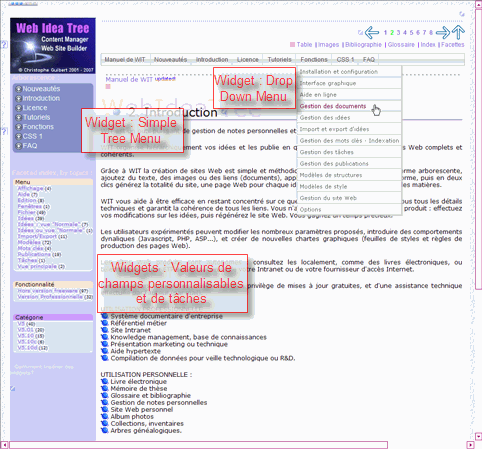
Task: Open Fonctions dropdown in top menu bar
Action: click(314, 59)
